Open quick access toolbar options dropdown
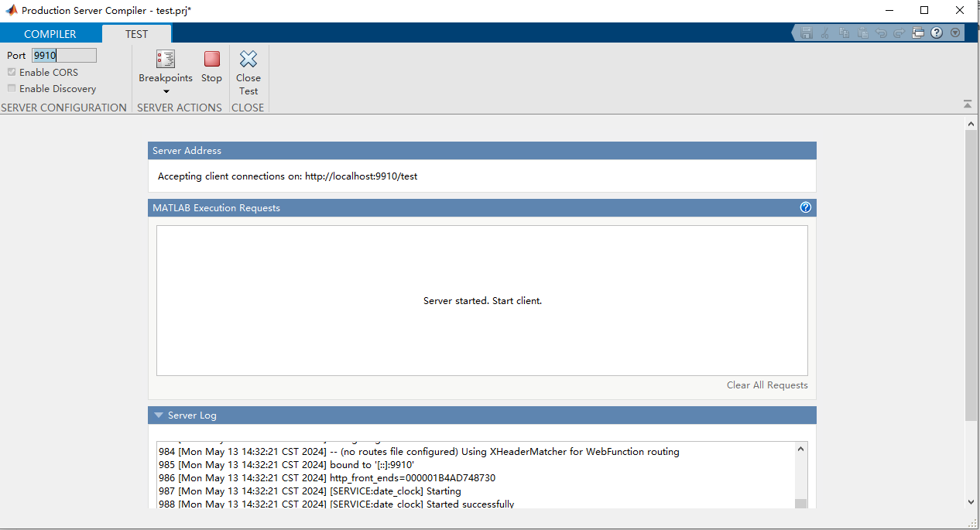980x530 pixels. (955, 33)
